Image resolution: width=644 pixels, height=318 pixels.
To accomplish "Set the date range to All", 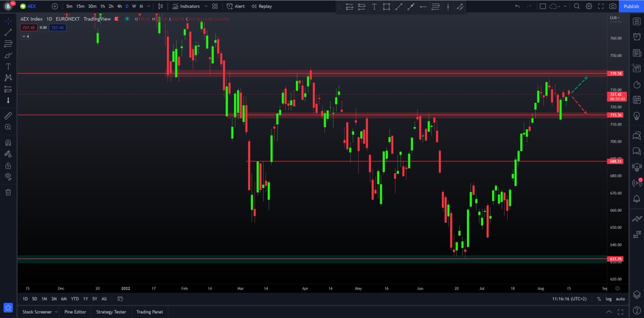I will click(104, 299).
